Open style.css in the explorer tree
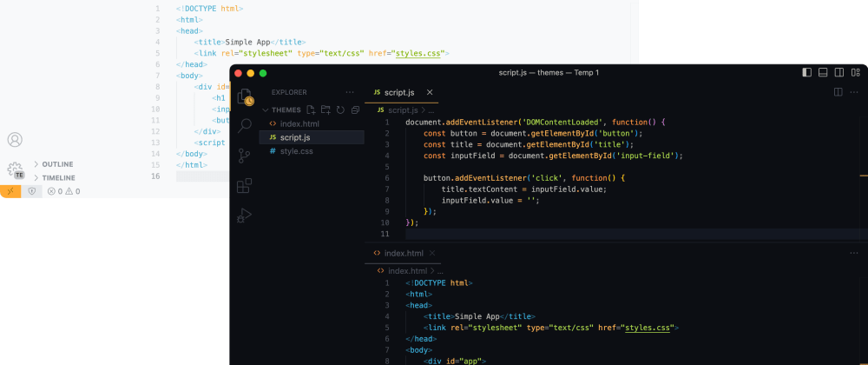Image resolution: width=868 pixels, height=365 pixels. coord(312,150)
